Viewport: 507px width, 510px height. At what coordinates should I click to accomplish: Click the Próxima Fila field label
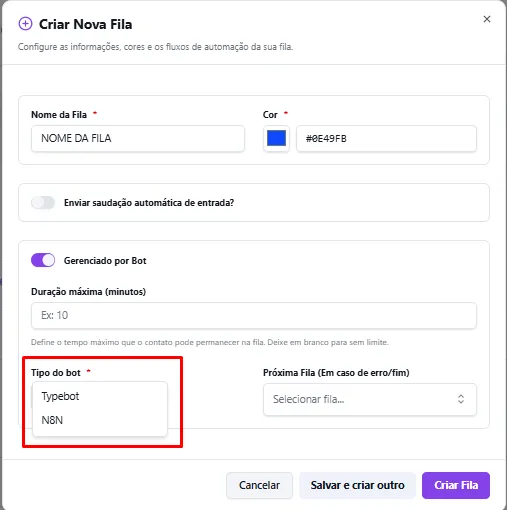coord(336,373)
